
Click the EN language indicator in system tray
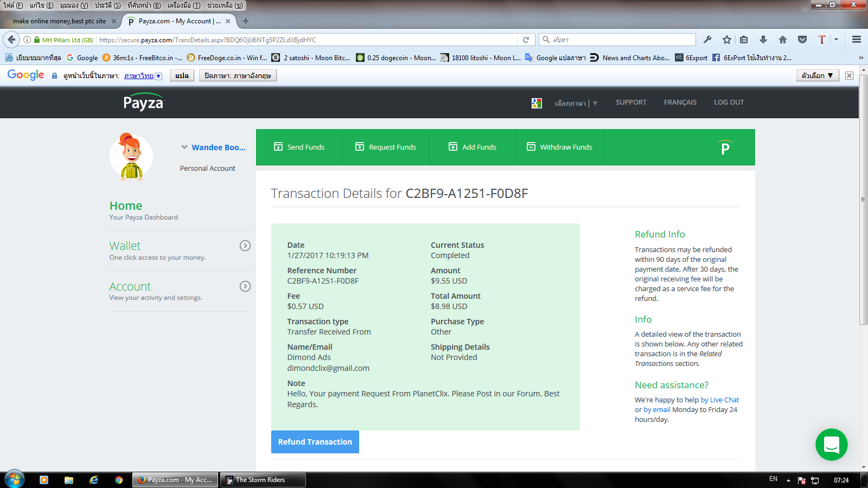click(773, 479)
